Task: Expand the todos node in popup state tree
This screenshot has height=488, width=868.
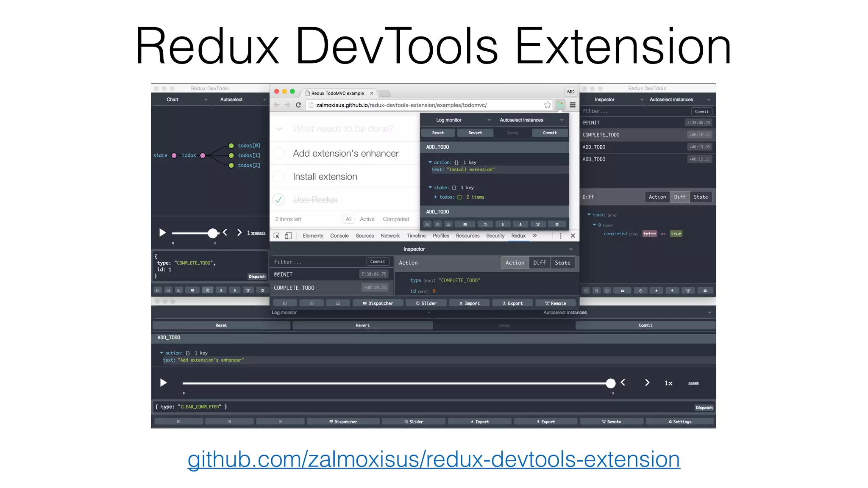Action: [x=436, y=197]
